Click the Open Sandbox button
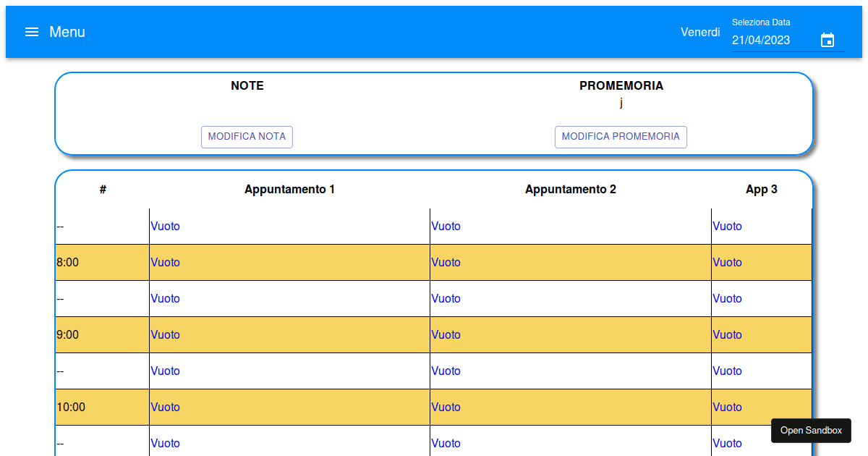Image resolution: width=868 pixels, height=456 pixels. 811,430
